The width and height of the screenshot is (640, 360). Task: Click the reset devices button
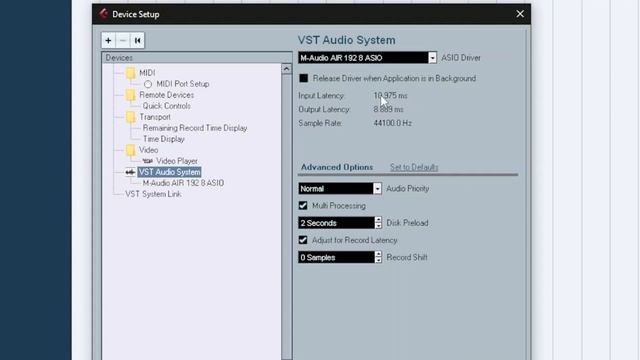(x=138, y=40)
